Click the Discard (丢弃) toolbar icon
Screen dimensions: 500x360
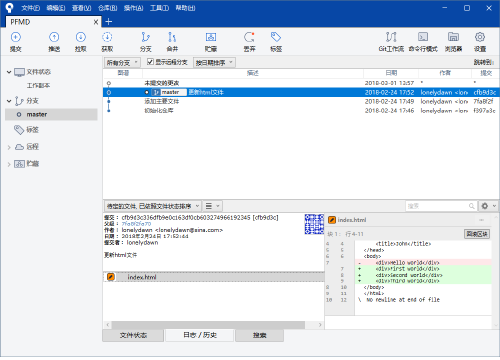(x=249, y=37)
